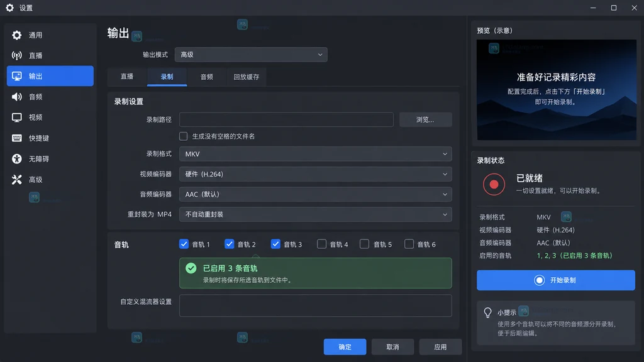Viewport: 644px width, 362px height.
Task: Toggle 生成没有空格的文件名 checkbox
Action: pyautogui.click(x=184, y=136)
